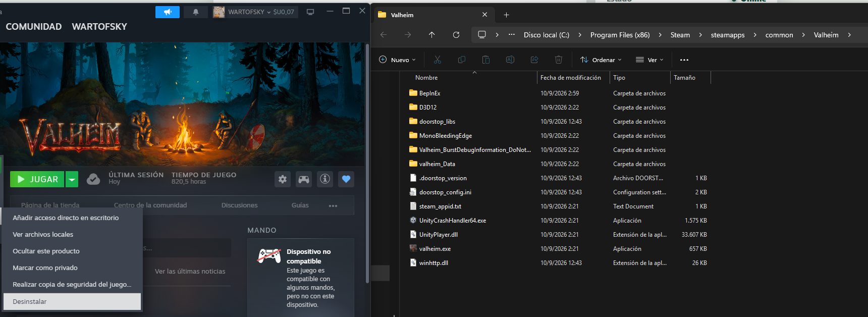
Task: Go back in File Explorer
Action: pos(384,35)
